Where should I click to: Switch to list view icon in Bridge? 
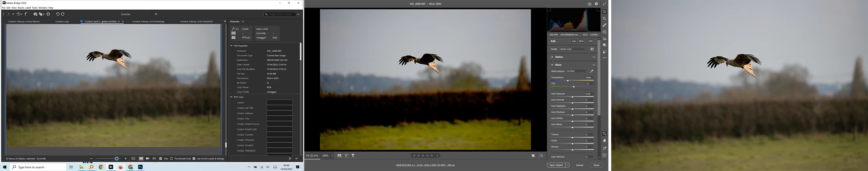point(154,159)
